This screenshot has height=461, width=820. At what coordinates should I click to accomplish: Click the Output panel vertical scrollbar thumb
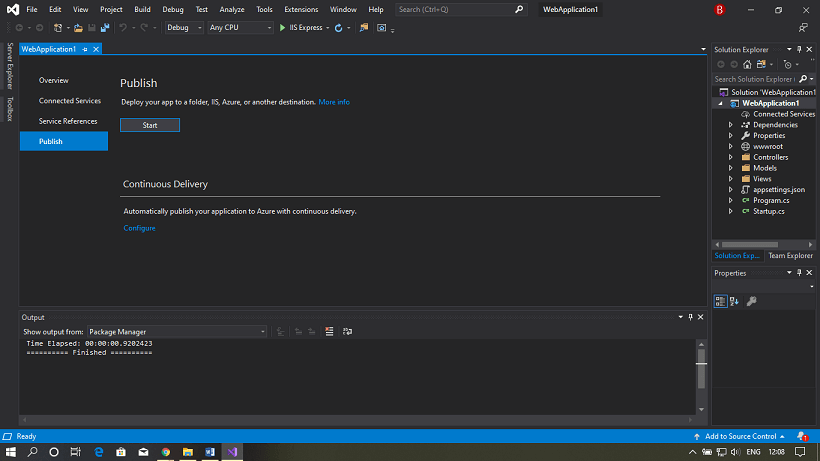click(x=701, y=370)
